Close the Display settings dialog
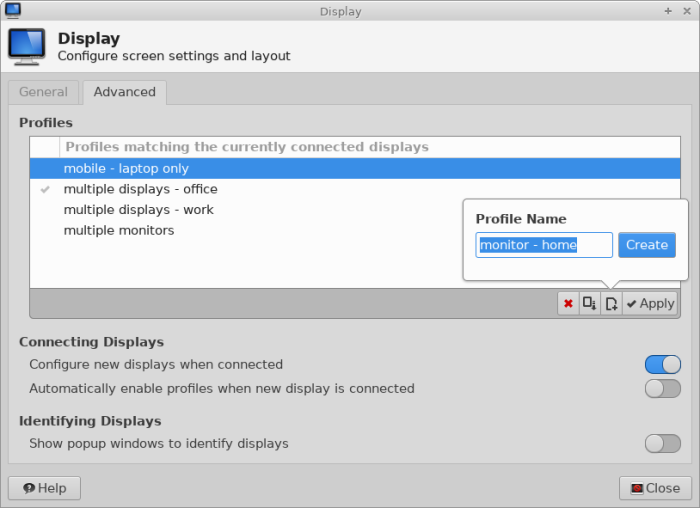 coord(655,488)
